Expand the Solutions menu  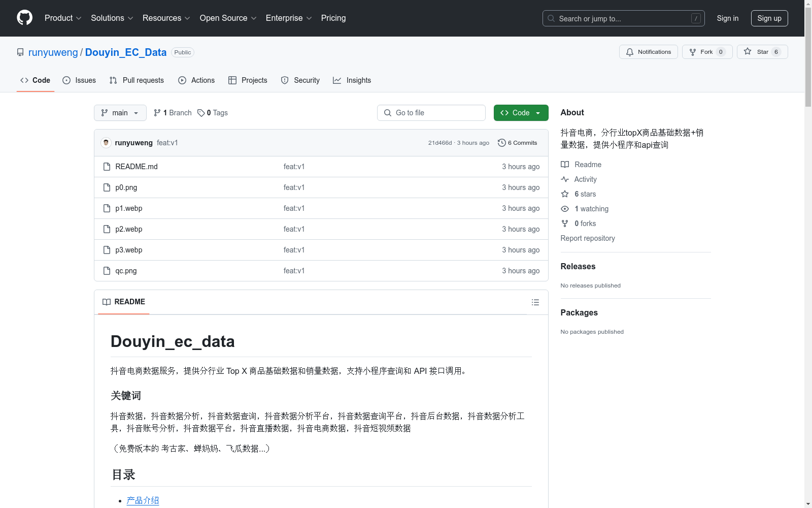[112, 18]
